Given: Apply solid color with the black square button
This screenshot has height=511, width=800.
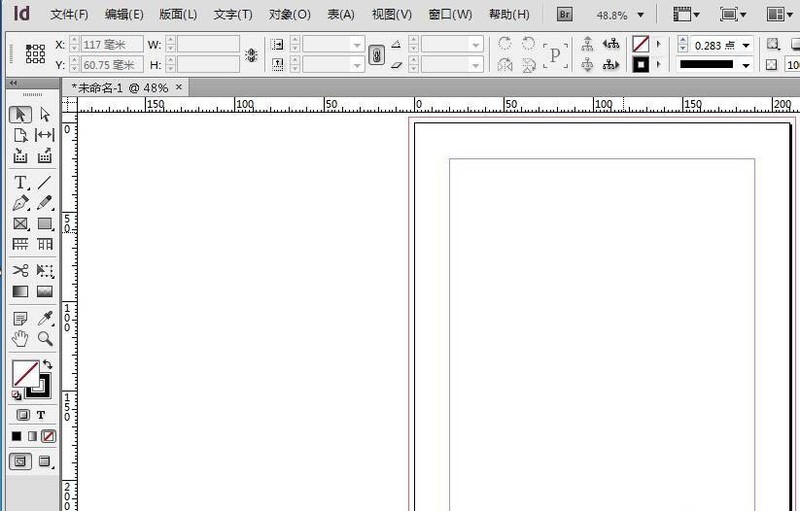Looking at the screenshot, I should click(16, 436).
